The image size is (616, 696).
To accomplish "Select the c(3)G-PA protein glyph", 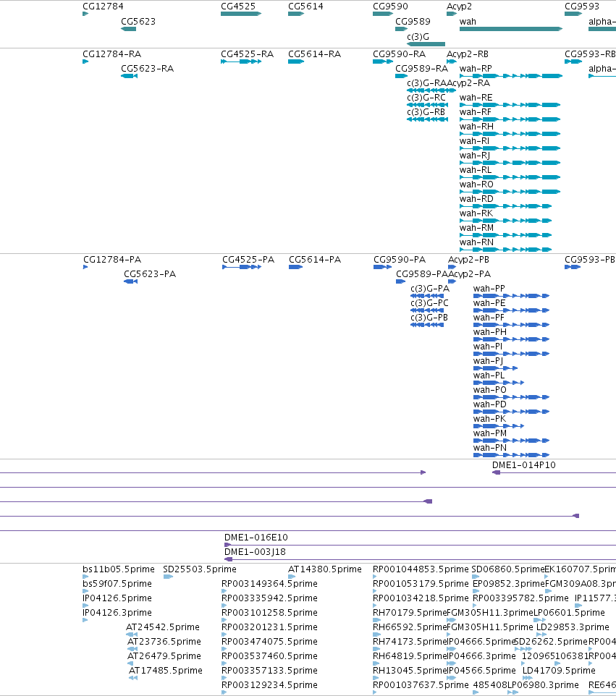I will point(427,296).
